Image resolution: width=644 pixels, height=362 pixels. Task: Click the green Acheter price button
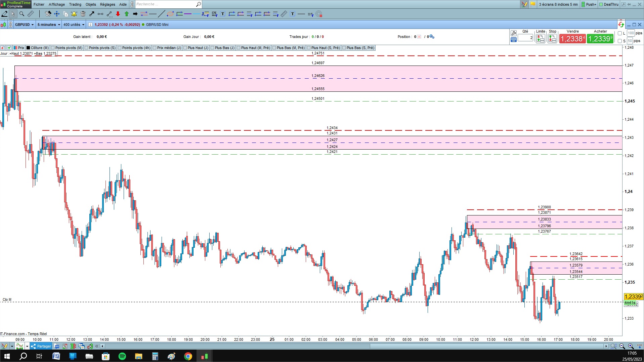[600, 39]
